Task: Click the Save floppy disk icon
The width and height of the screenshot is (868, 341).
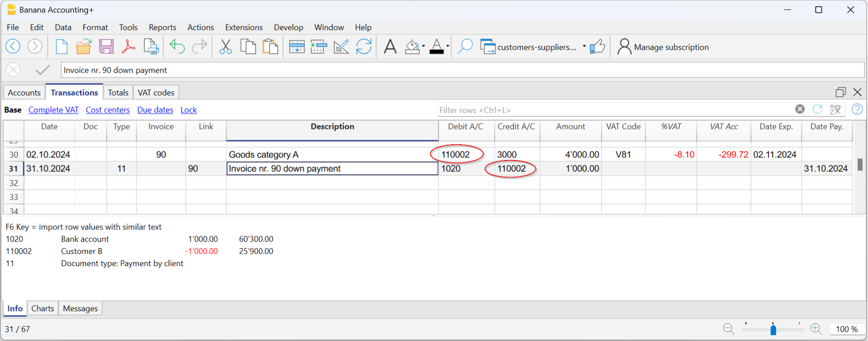Action: pyautogui.click(x=106, y=47)
